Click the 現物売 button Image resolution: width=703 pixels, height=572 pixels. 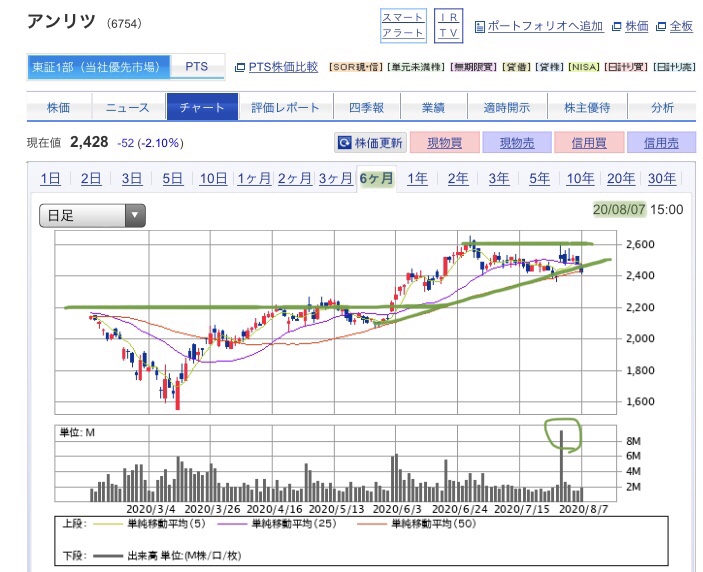coord(517,143)
